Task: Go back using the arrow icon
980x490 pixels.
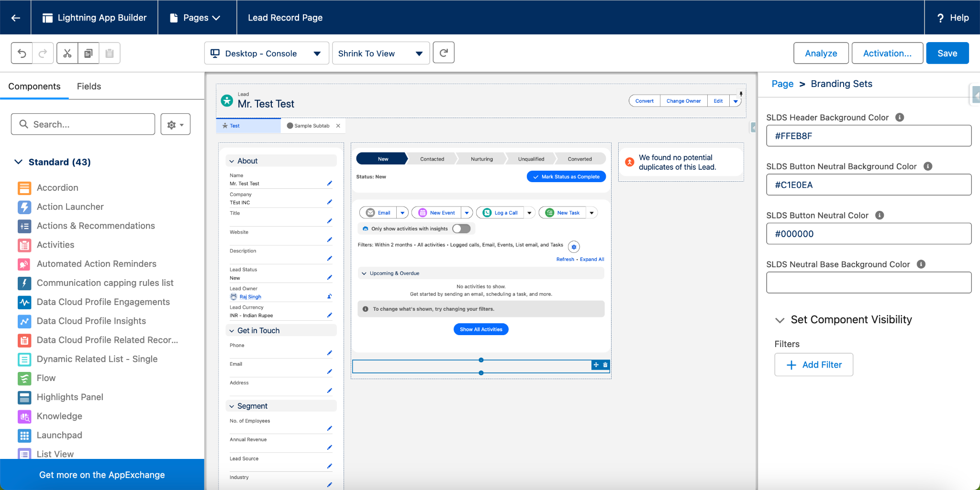Action: point(16,18)
